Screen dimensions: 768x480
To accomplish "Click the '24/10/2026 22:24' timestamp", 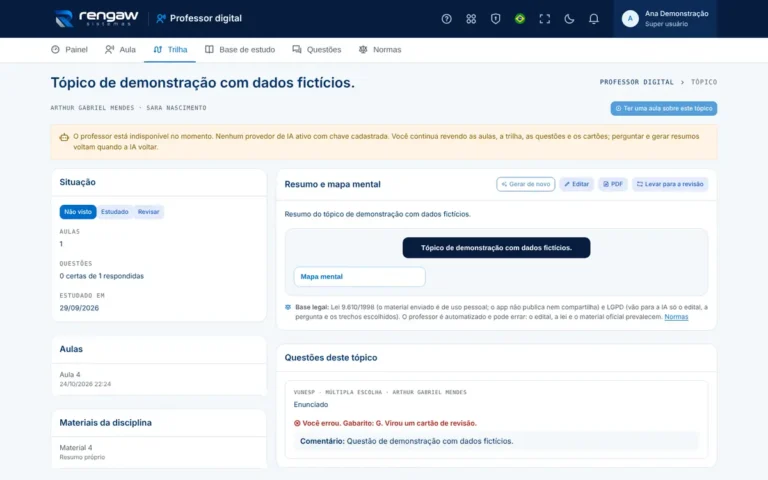I will (x=85, y=384).
